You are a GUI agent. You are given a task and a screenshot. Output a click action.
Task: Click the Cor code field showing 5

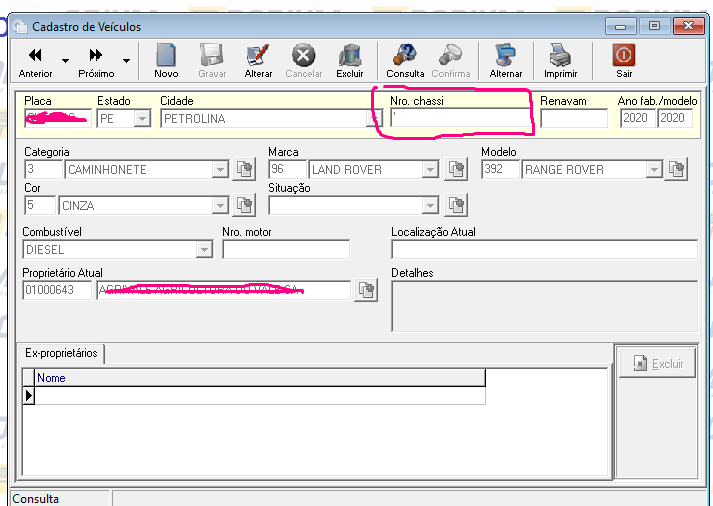40,205
